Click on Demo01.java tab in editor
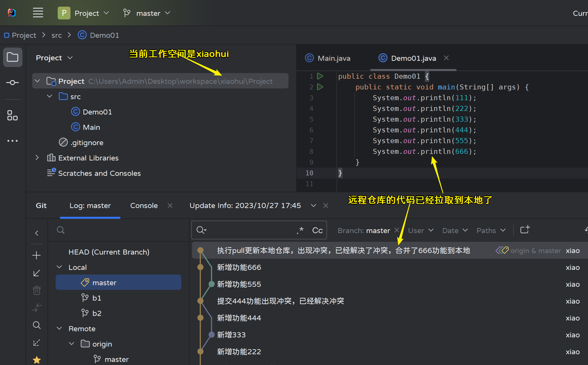Image resolution: width=588 pixels, height=365 pixels. point(413,59)
